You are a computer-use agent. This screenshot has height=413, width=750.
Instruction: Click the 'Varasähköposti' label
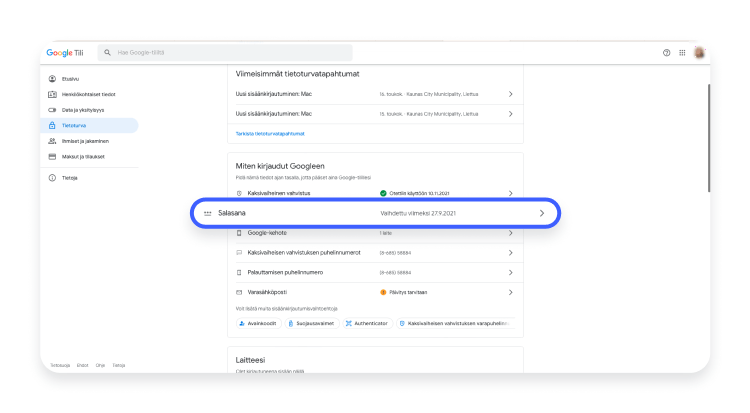pos(267,292)
